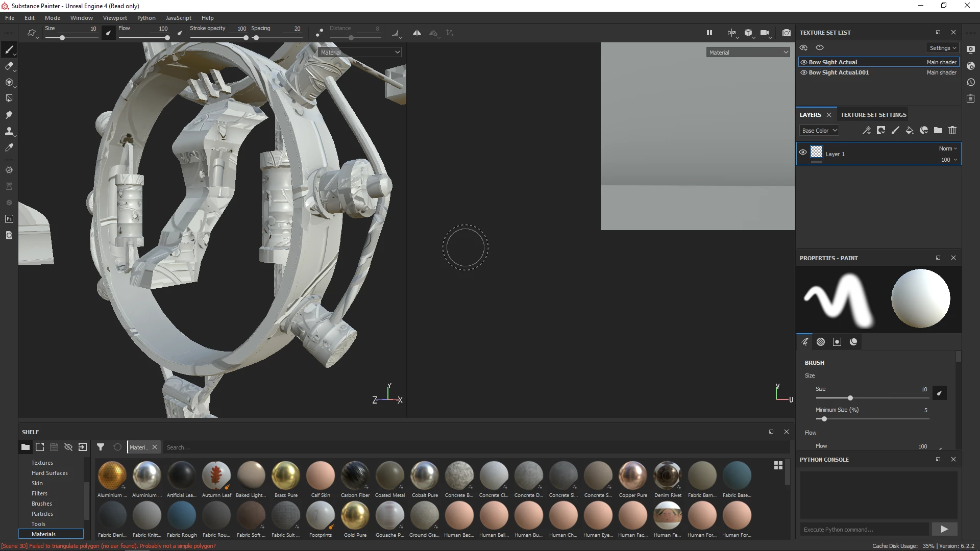
Task: Click the Brass Pure material thumbnail
Action: pyautogui.click(x=286, y=475)
